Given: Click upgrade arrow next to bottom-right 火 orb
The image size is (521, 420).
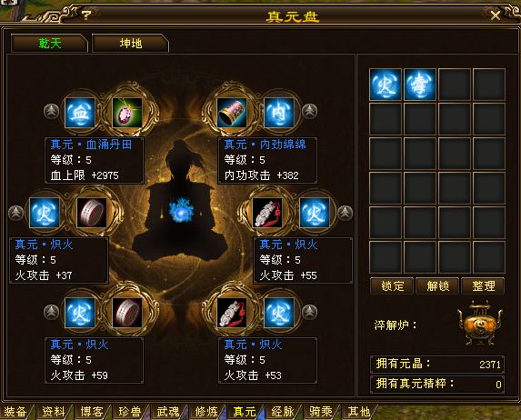Looking at the screenshot, I should pos(310,312).
